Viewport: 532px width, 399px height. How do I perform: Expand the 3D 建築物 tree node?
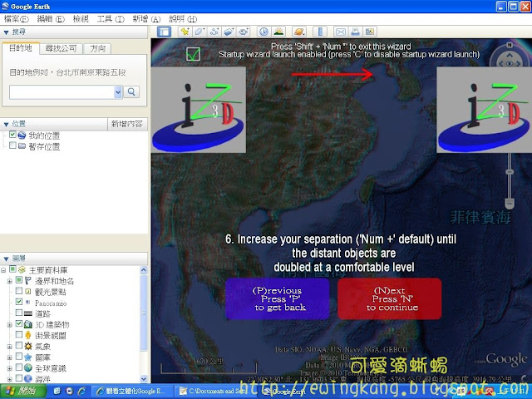(10, 325)
